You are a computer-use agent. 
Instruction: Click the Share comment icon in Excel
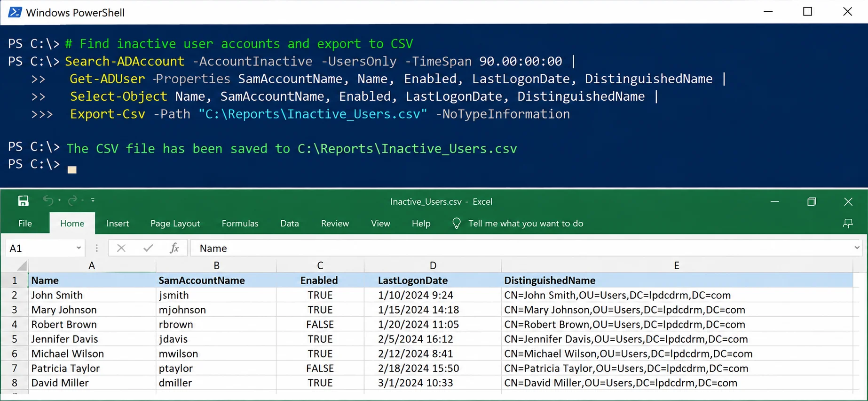(848, 224)
